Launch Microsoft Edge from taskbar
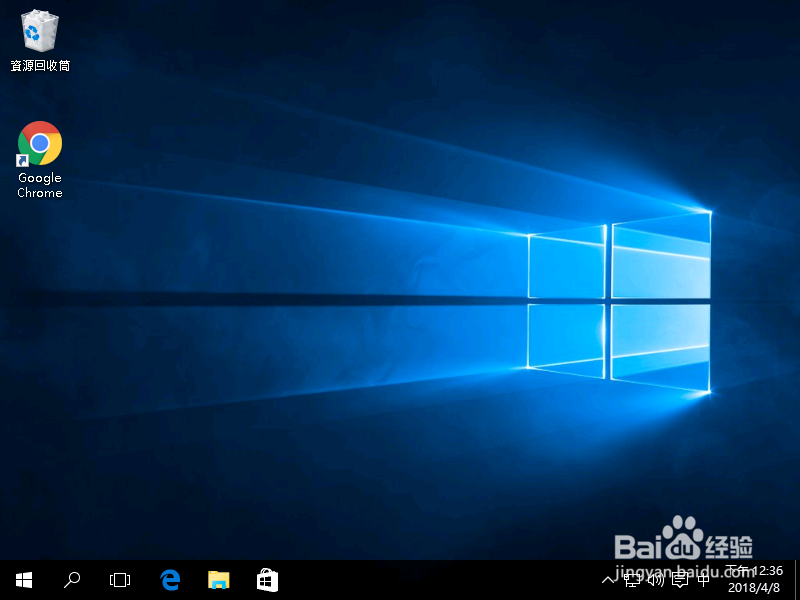Screen dimensions: 800x600 click(170, 580)
